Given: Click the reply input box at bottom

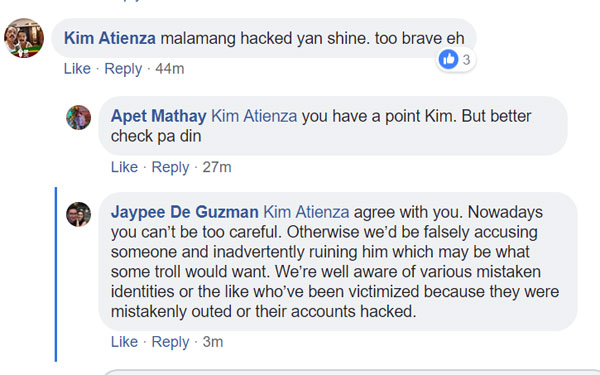Looking at the screenshot, I should point(351,372).
